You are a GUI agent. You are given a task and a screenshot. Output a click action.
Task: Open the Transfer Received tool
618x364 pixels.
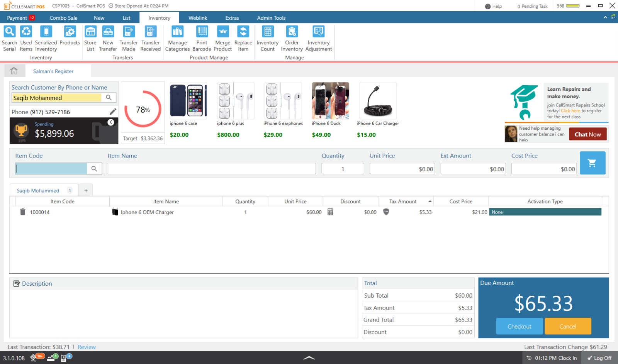150,37
